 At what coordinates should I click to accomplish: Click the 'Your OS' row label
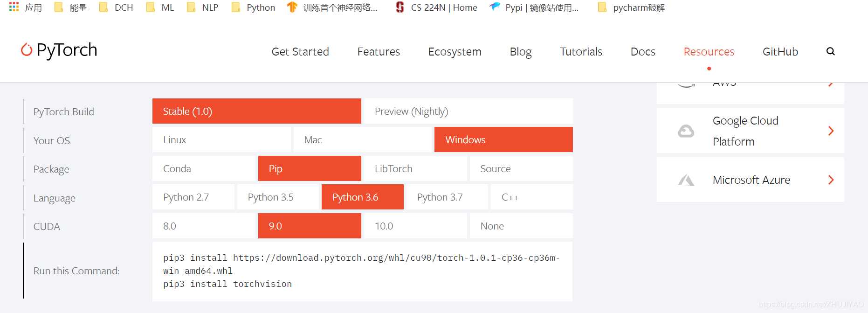coord(52,140)
